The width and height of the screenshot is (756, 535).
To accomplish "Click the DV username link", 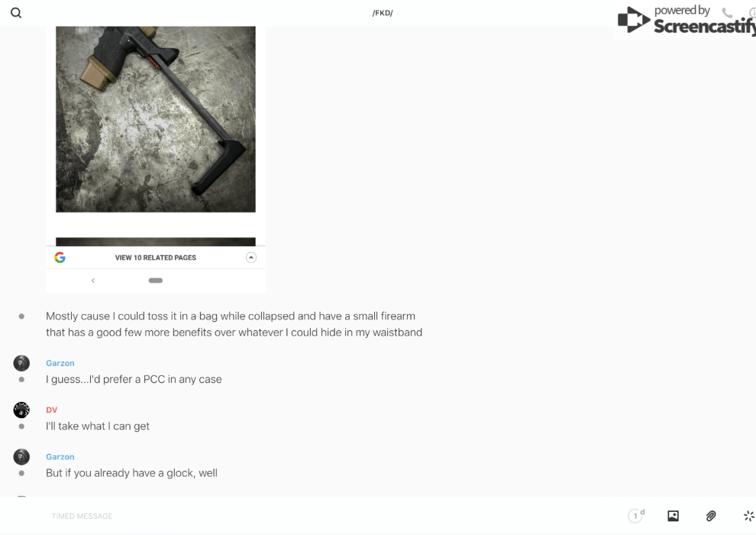I will pyautogui.click(x=52, y=410).
